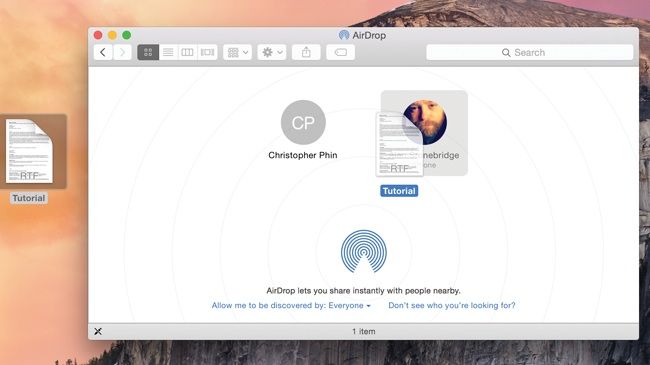Select the Christopher Phin CP avatar
Viewport: 650px width, 365px height.
[303, 122]
